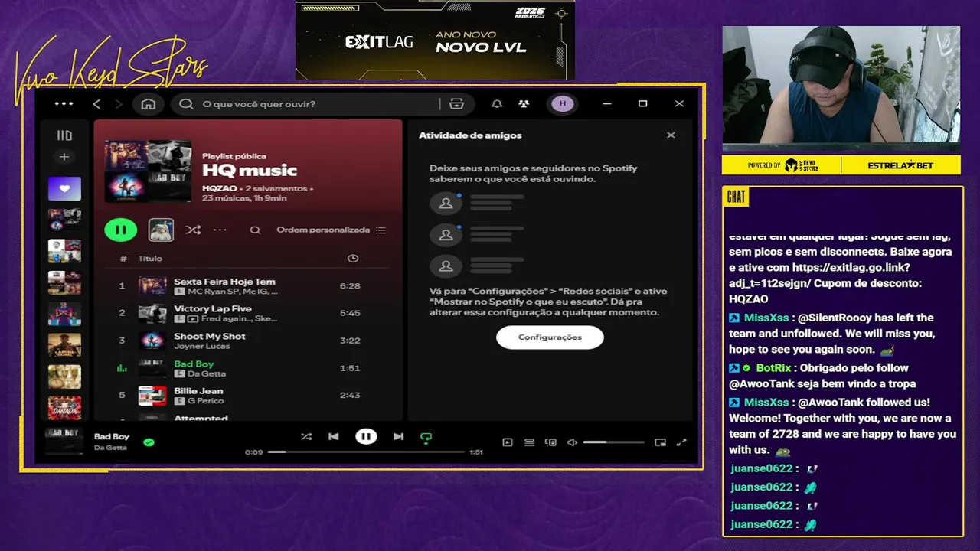Screen dimensions: 980x551
Task: Click the 'Configurações' button
Action: click(550, 337)
